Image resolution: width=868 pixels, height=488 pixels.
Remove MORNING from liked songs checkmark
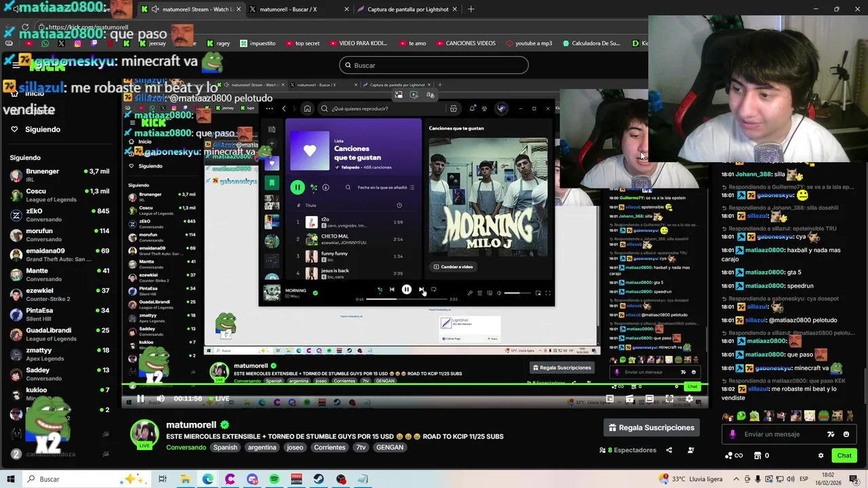pyautogui.click(x=315, y=293)
